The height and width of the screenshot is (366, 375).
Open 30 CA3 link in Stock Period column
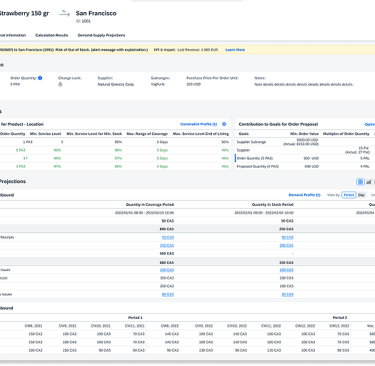287,294
